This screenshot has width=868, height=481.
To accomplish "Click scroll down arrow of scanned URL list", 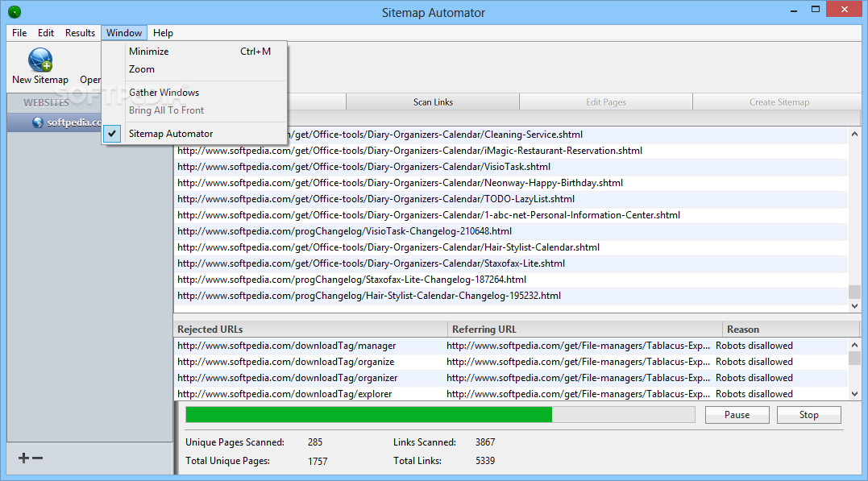I will [x=855, y=305].
